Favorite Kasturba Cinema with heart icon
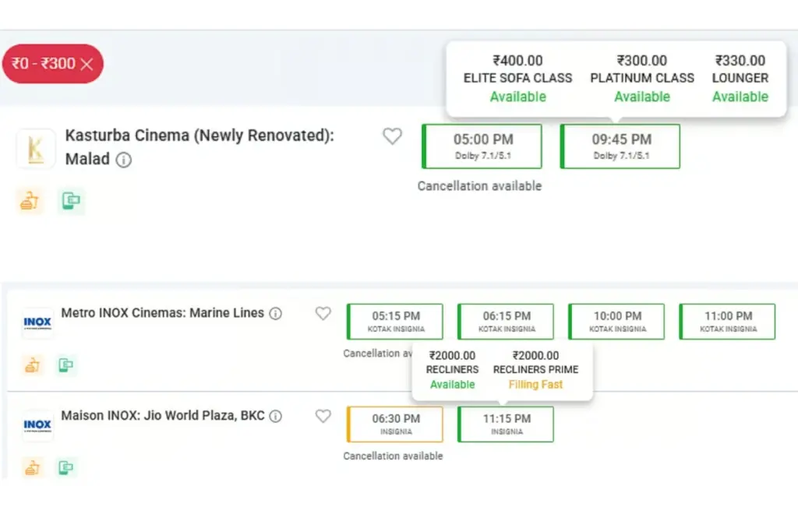 (x=392, y=136)
